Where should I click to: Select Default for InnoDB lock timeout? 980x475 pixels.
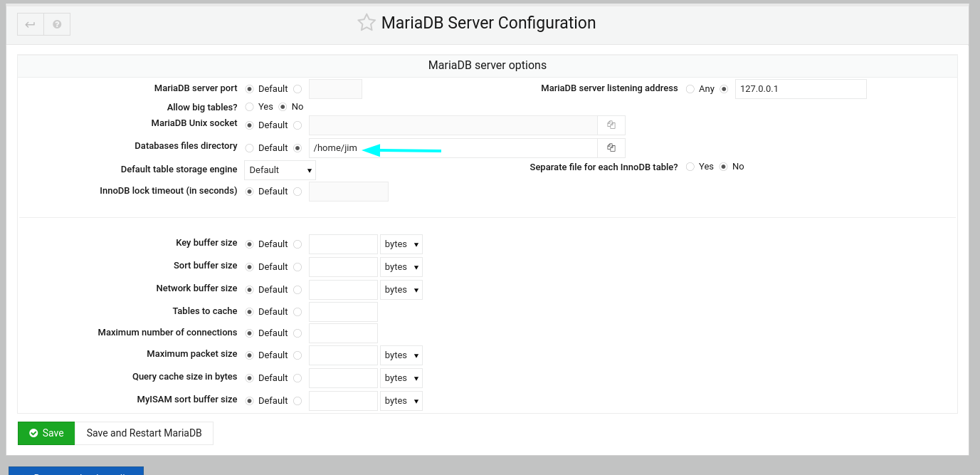pyautogui.click(x=249, y=192)
